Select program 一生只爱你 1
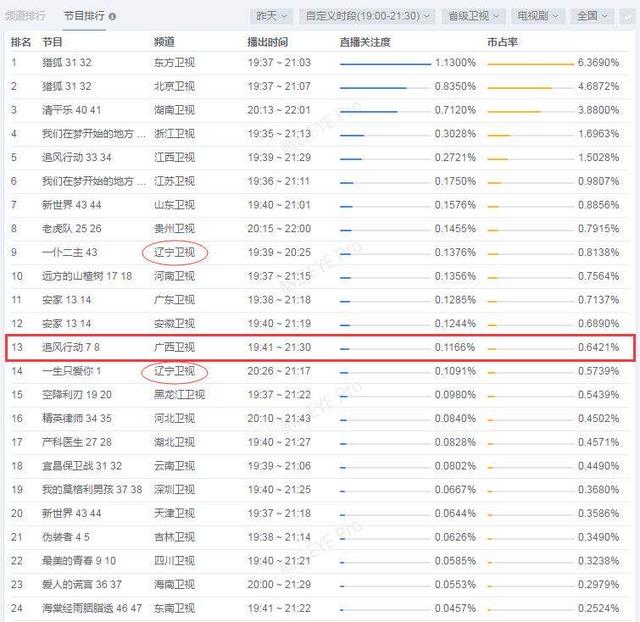The height and width of the screenshot is (622, 640). click(71, 371)
